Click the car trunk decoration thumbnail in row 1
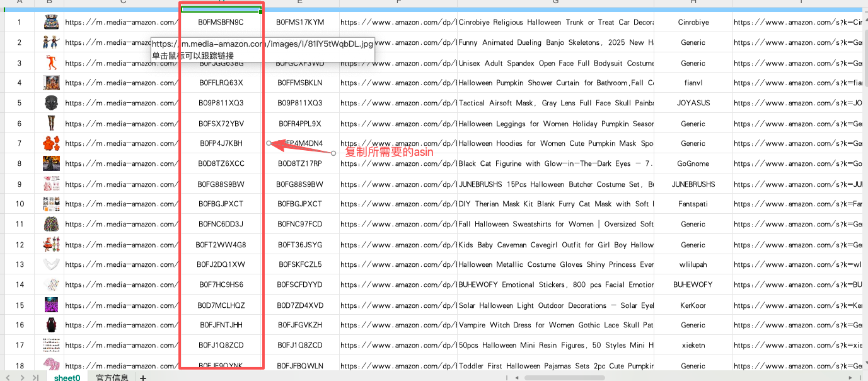868x381 pixels. pos(51,22)
